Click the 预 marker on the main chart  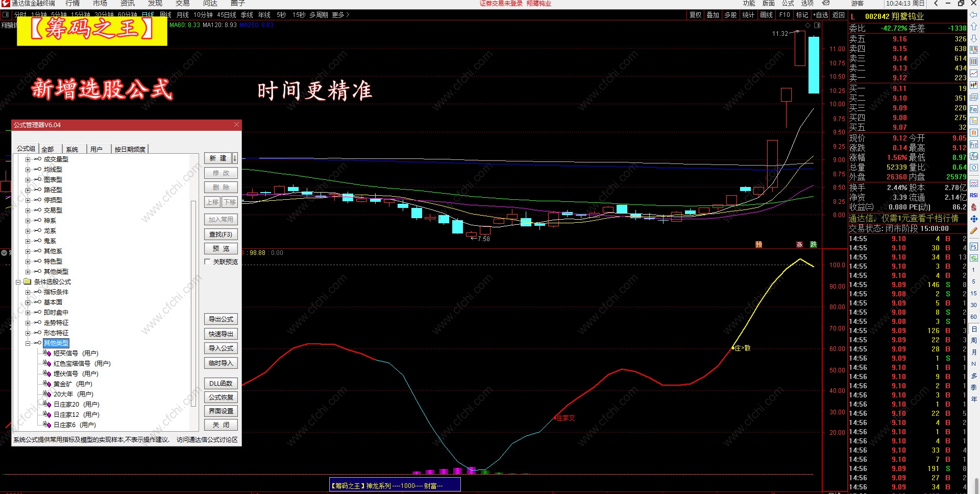[x=759, y=245]
